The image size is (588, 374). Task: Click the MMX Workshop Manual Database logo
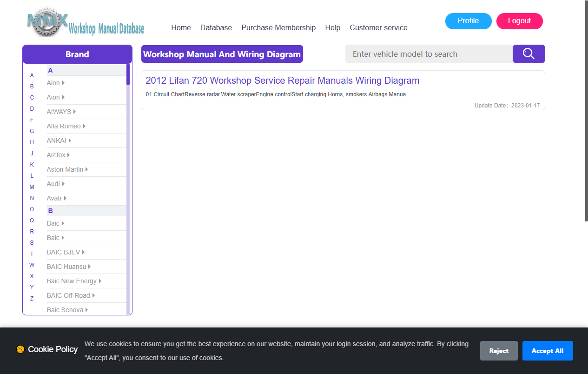click(x=86, y=22)
